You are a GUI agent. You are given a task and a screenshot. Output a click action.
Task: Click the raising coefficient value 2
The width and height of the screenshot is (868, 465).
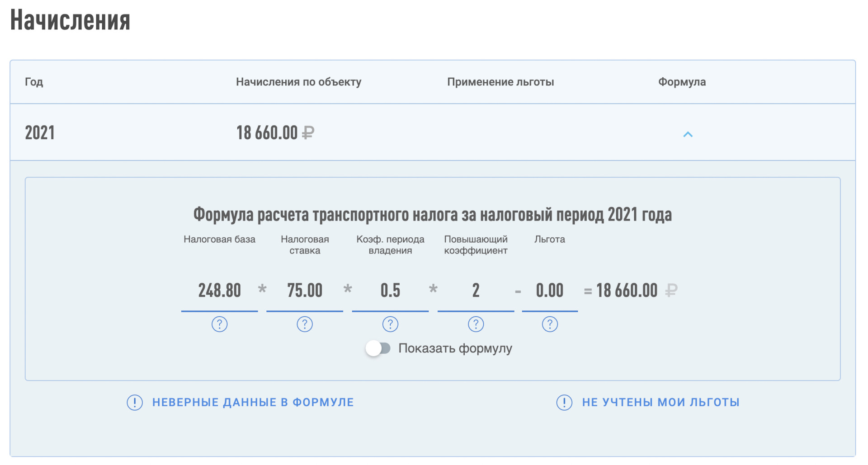pos(476,291)
